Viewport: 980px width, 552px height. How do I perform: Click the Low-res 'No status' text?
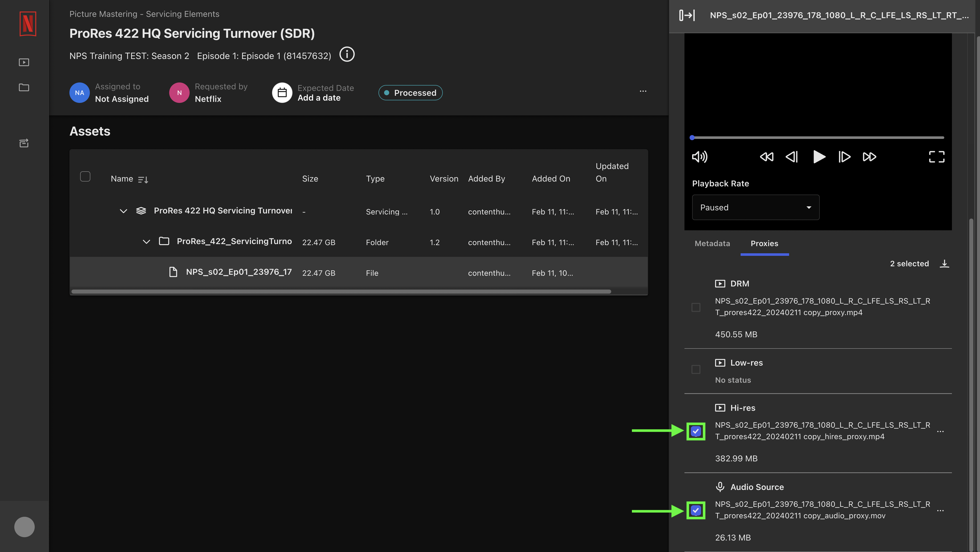[x=733, y=380]
